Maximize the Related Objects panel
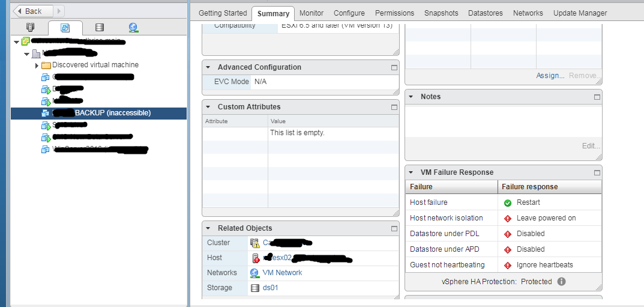The height and width of the screenshot is (307, 644). pyautogui.click(x=394, y=228)
